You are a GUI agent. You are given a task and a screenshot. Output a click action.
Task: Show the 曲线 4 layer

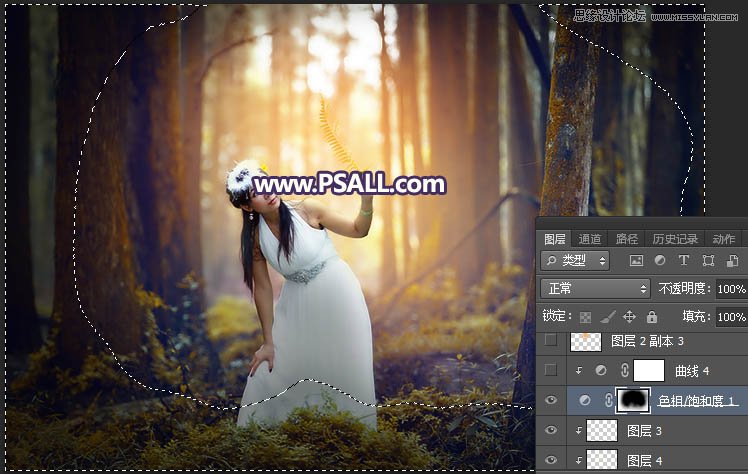551,370
